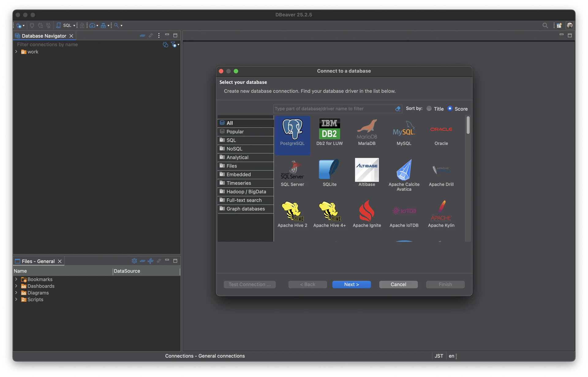Select the Apache Drill driver
This screenshot has width=588, height=377.
(441, 173)
